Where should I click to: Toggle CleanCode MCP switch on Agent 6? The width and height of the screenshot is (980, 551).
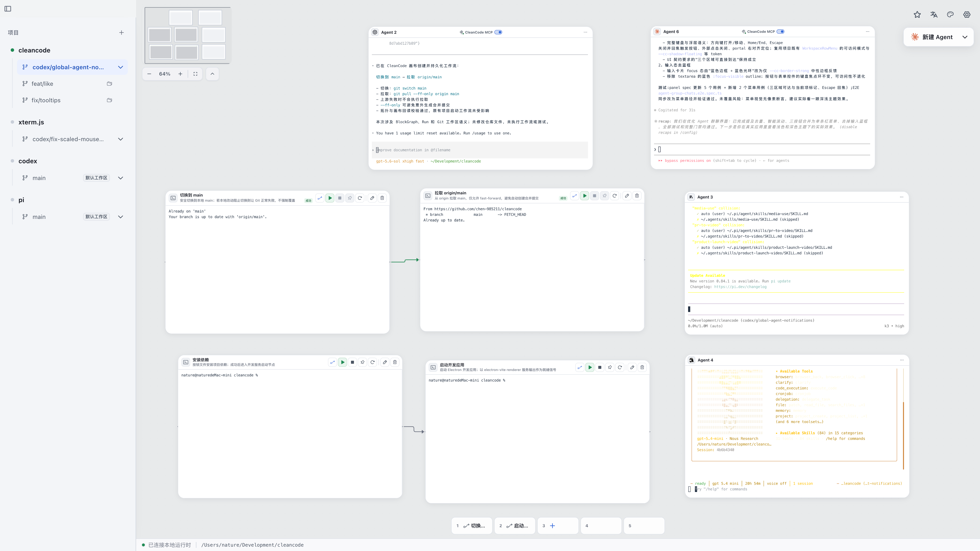click(x=780, y=32)
